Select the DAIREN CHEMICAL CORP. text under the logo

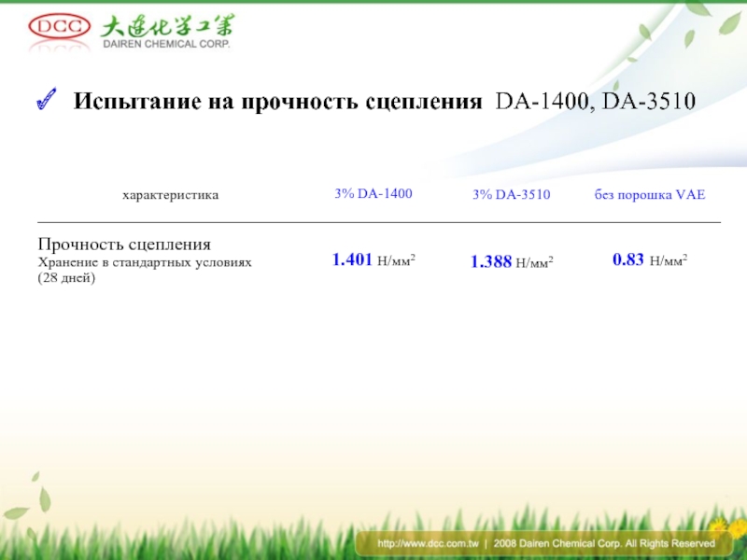[164, 44]
